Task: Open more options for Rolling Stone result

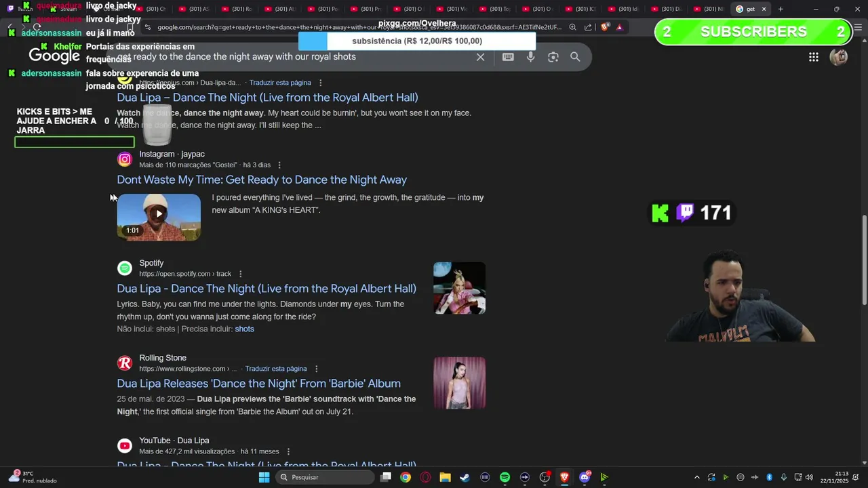Action: point(316,369)
